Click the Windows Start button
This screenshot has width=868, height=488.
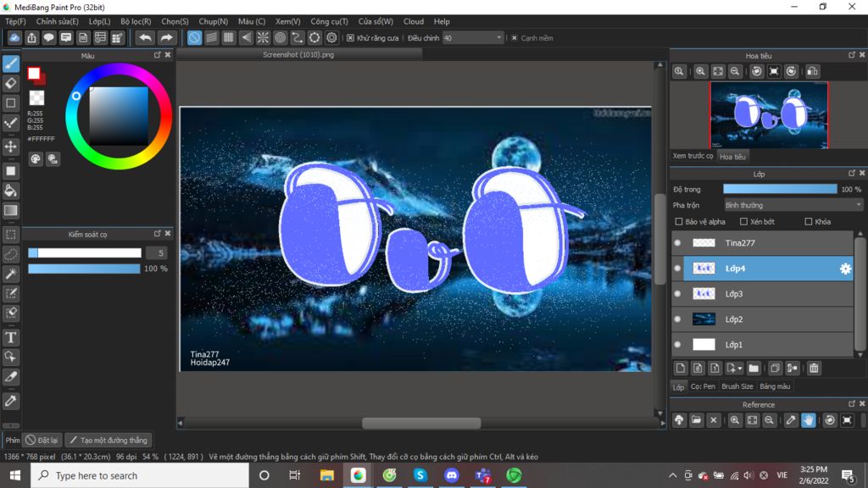pos(15,475)
